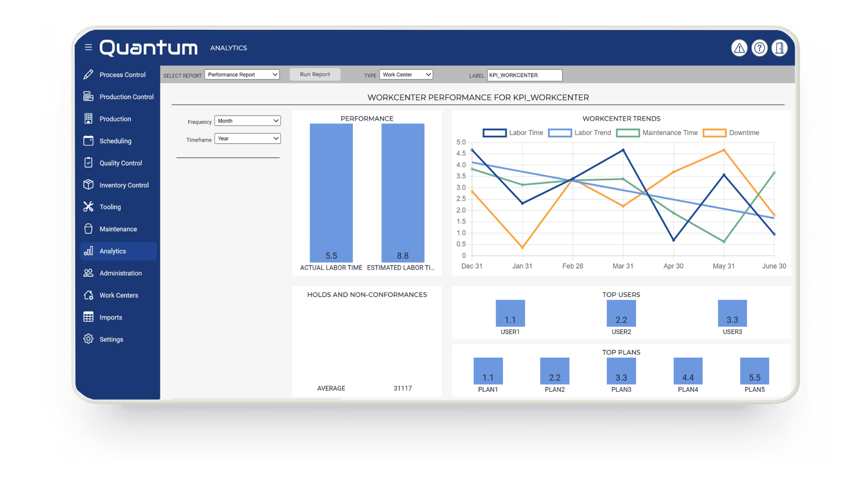The width and height of the screenshot is (868, 483).
Task: Select the Tooling scissors icon
Action: pos(89,207)
